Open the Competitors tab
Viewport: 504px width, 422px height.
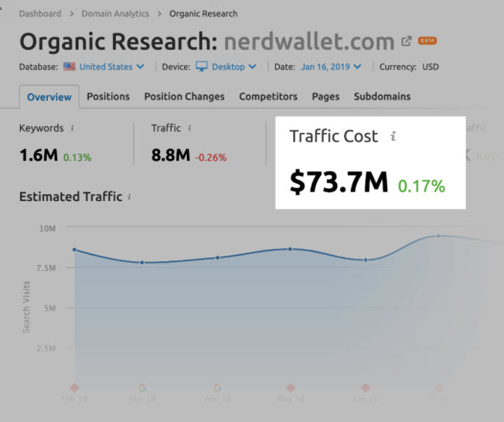[x=268, y=96]
